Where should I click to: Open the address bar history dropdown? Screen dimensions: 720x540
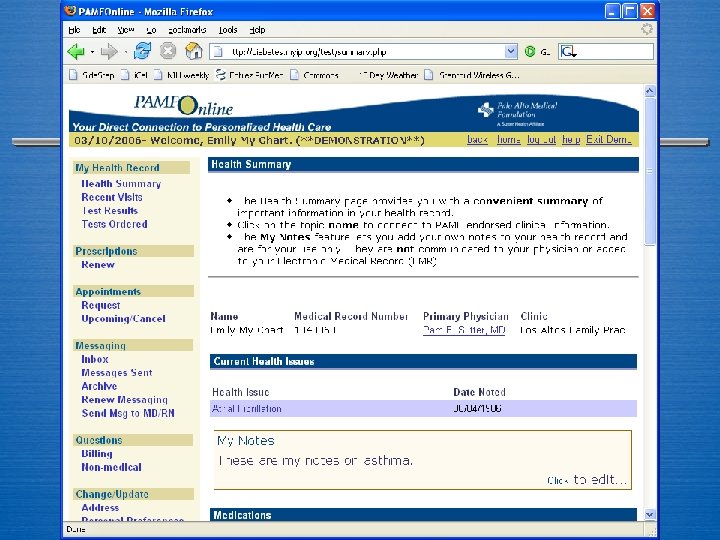tap(511, 51)
